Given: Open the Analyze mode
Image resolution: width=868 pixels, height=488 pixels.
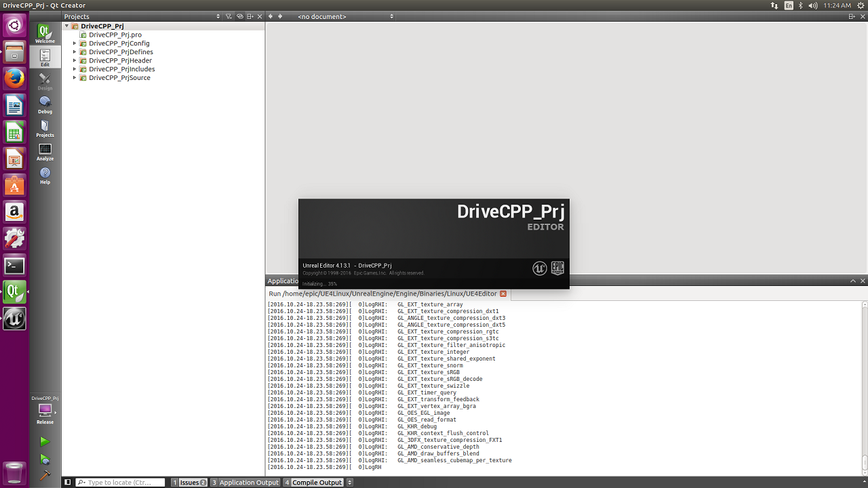Looking at the screenshot, I should tap(45, 152).
